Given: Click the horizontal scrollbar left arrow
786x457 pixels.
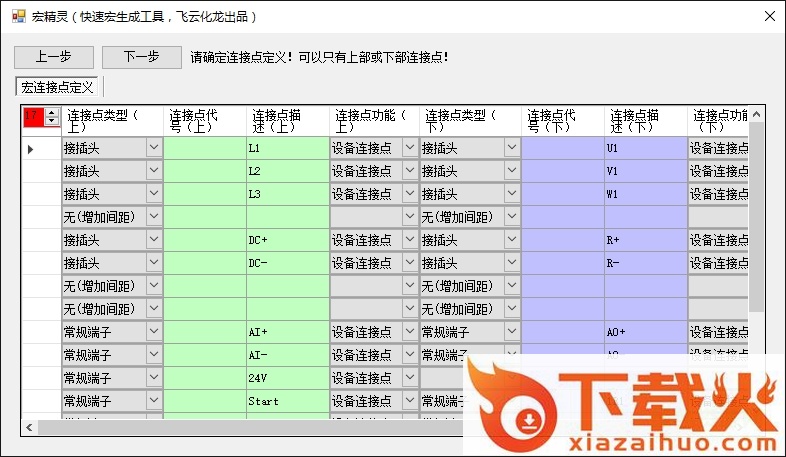Looking at the screenshot, I should [x=29, y=427].
